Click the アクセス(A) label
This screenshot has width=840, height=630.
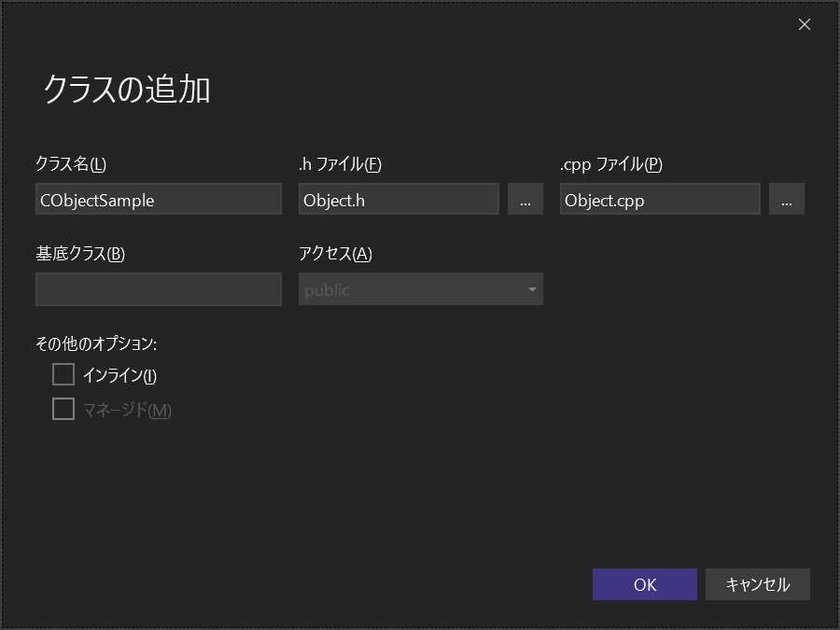(x=335, y=254)
